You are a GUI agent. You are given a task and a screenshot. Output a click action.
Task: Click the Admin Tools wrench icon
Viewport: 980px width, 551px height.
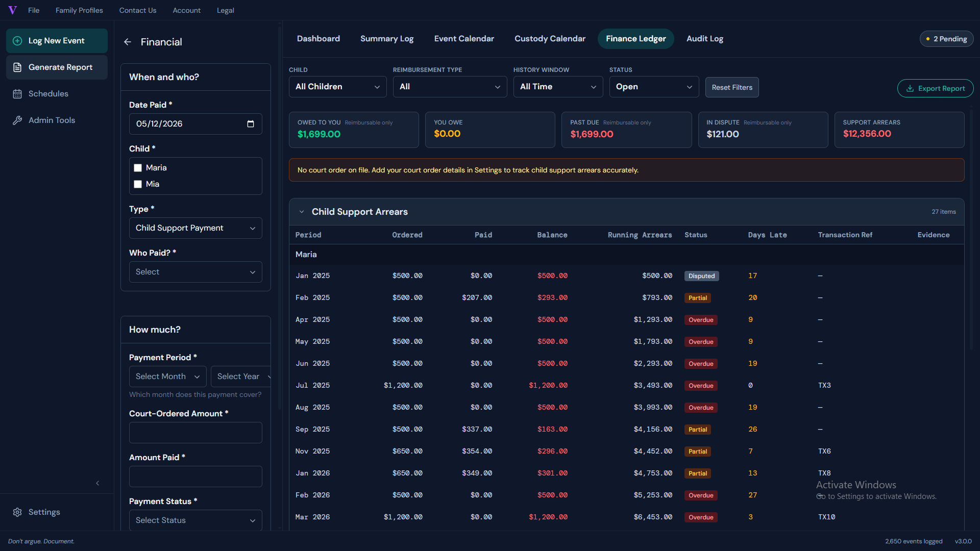tap(17, 120)
